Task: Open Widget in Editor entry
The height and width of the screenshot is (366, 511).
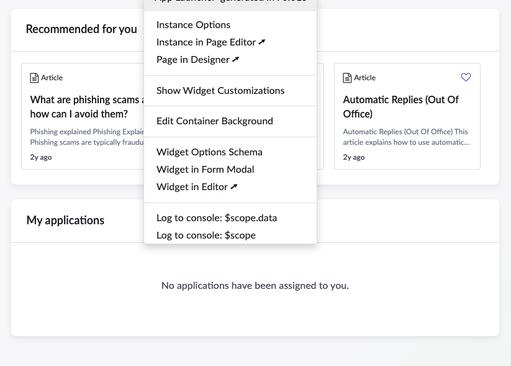Action: click(197, 187)
